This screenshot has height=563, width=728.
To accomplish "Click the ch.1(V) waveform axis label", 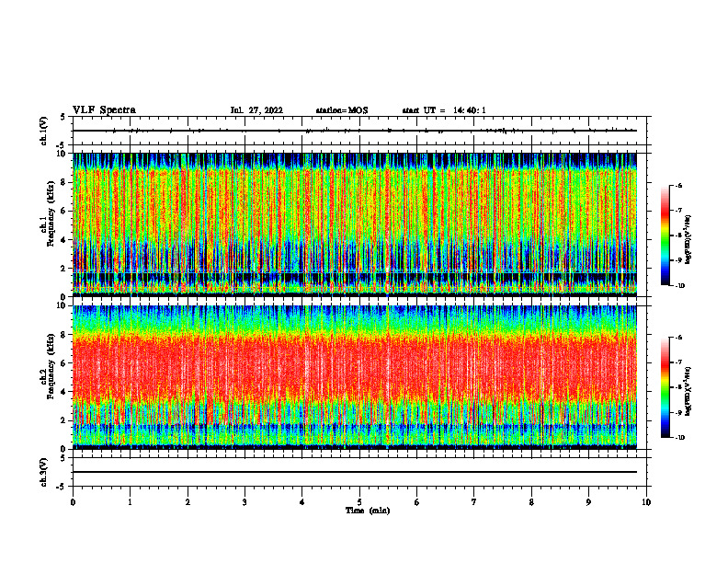I will (43, 131).
